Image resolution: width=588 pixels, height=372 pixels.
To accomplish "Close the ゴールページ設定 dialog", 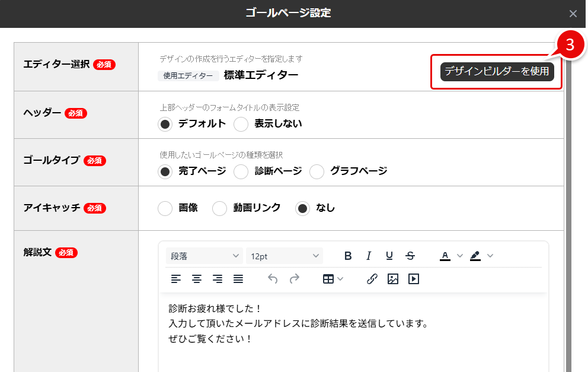I will [573, 14].
